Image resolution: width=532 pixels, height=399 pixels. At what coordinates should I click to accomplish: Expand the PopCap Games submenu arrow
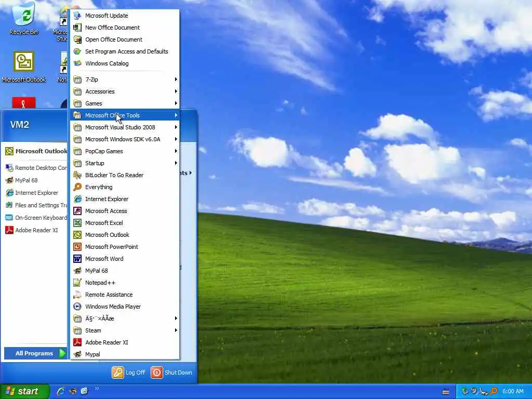176,151
